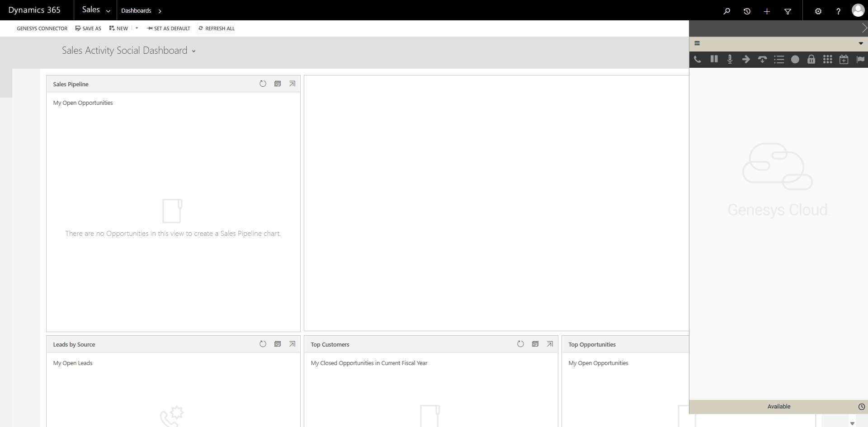
Task: Click the Genesys Connector command
Action: coord(42,28)
